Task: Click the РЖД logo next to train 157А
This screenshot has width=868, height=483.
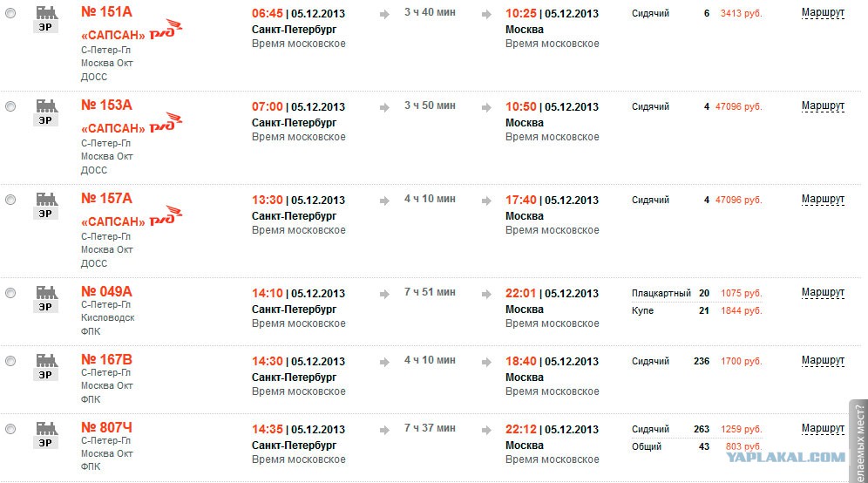Action: pyautogui.click(x=166, y=216)
